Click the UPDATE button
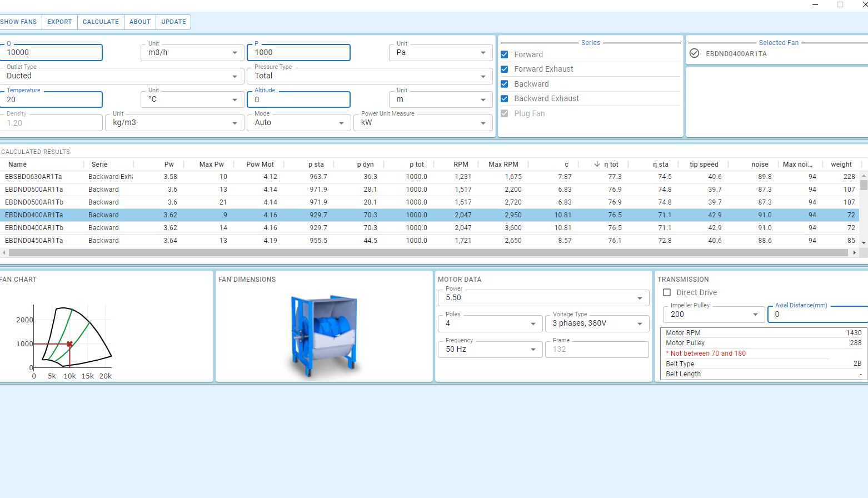The width and height of the screenshot is (868, 498). point(173,22)
